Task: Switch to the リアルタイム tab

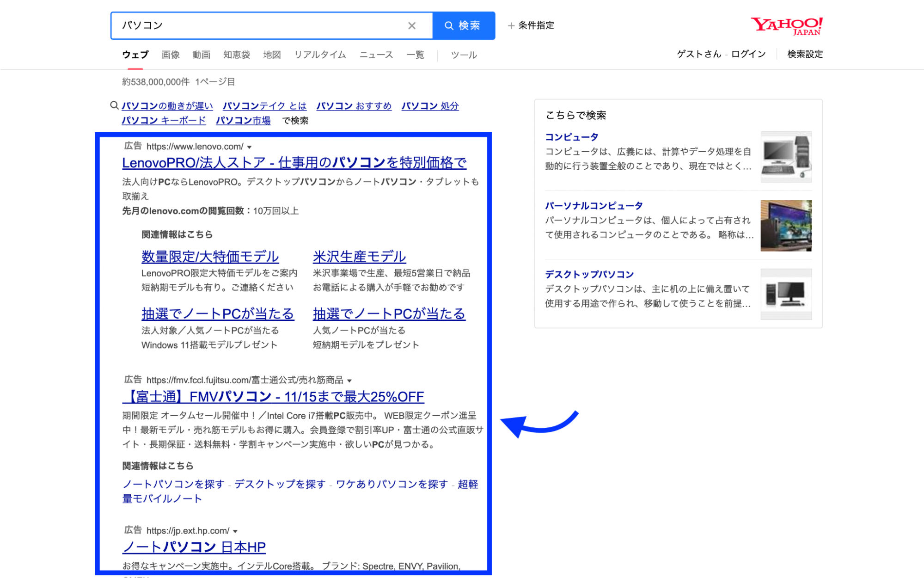Action: tap(320, 55)
